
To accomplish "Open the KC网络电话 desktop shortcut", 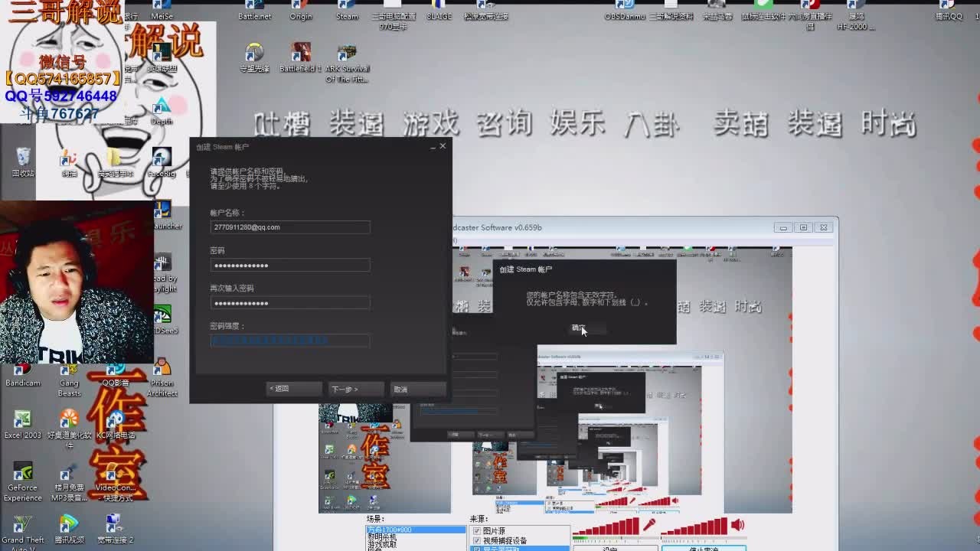I will click(x=115, y=425).
